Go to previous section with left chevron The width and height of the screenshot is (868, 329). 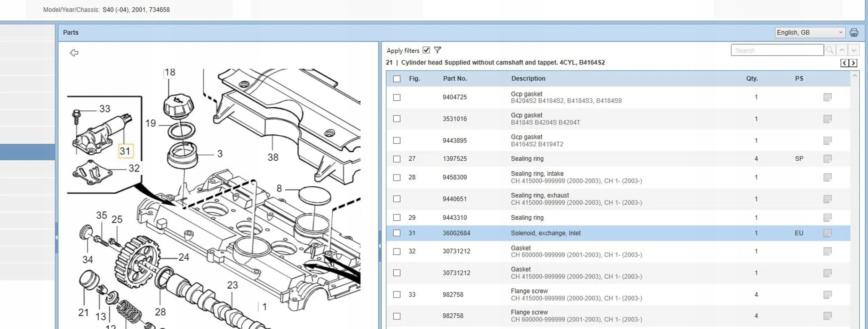click(x=844, y=63)
